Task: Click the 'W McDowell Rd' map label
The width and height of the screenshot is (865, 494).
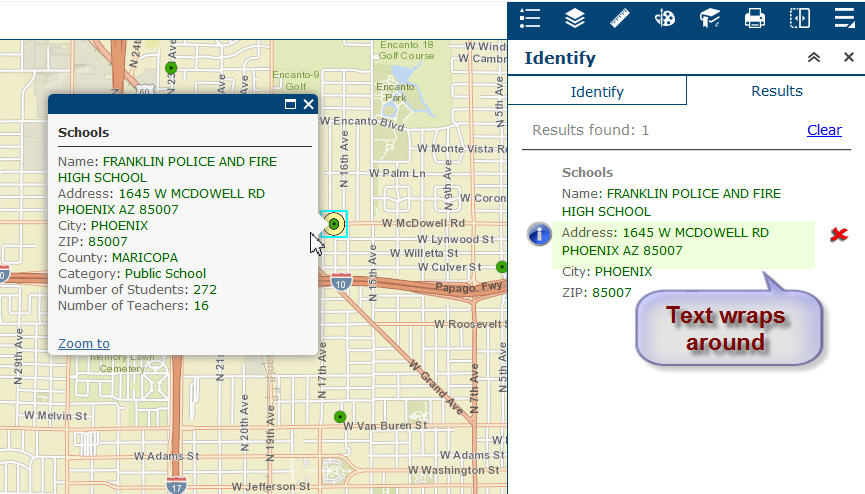Action: coord(423,223)
